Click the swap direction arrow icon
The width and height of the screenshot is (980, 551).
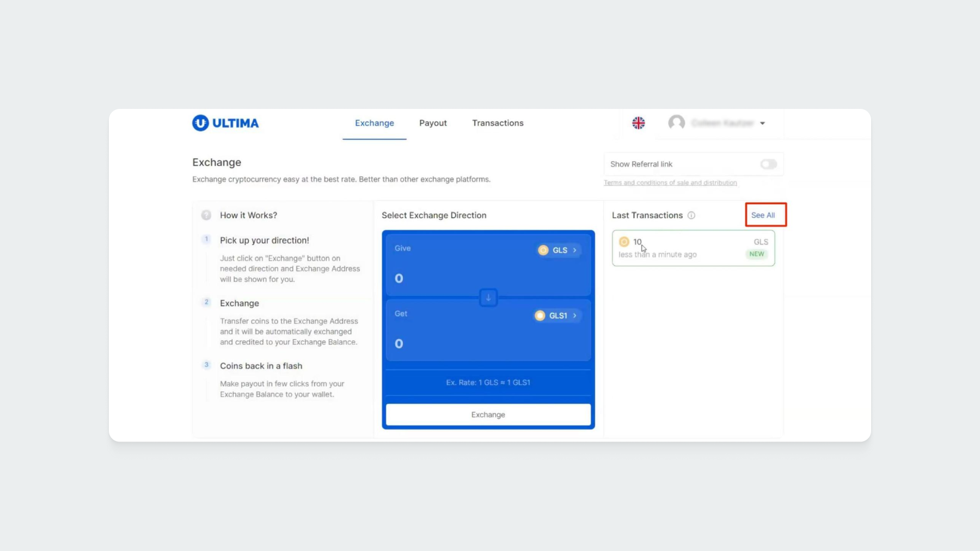tap(488, 298)
